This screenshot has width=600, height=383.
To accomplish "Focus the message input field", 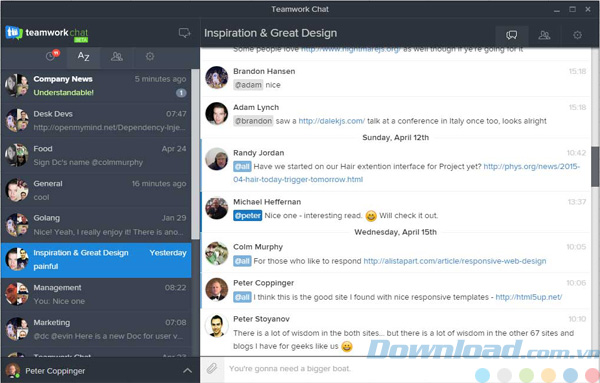I will click(406, 369).
